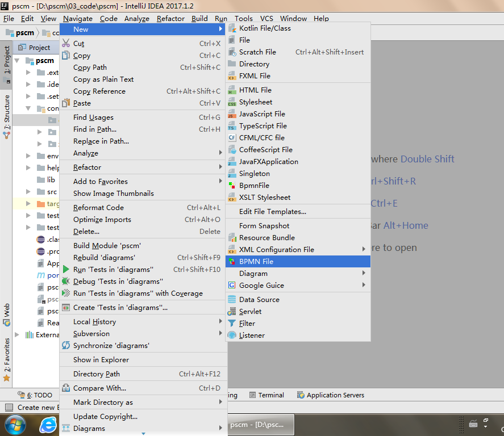The height and width of the screenshot is (436, 504).
Task: Toggle the 2: Favorites side tab
Action: coord(7,359)
